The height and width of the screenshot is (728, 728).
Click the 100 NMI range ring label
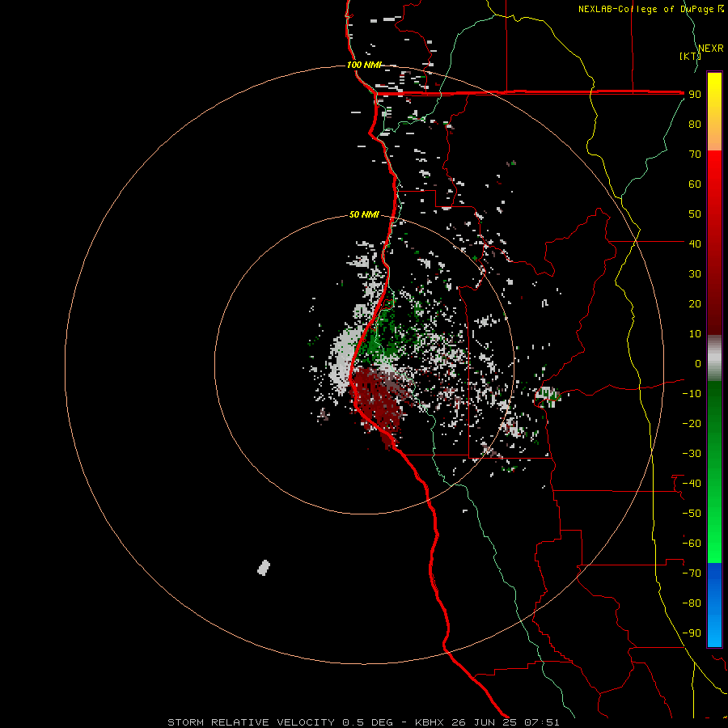click(363, 65)
